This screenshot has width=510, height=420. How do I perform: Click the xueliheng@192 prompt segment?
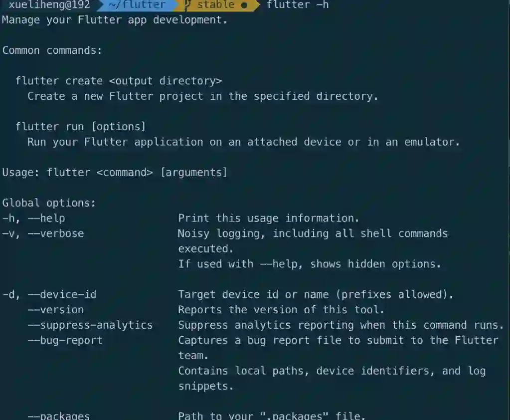49,4
